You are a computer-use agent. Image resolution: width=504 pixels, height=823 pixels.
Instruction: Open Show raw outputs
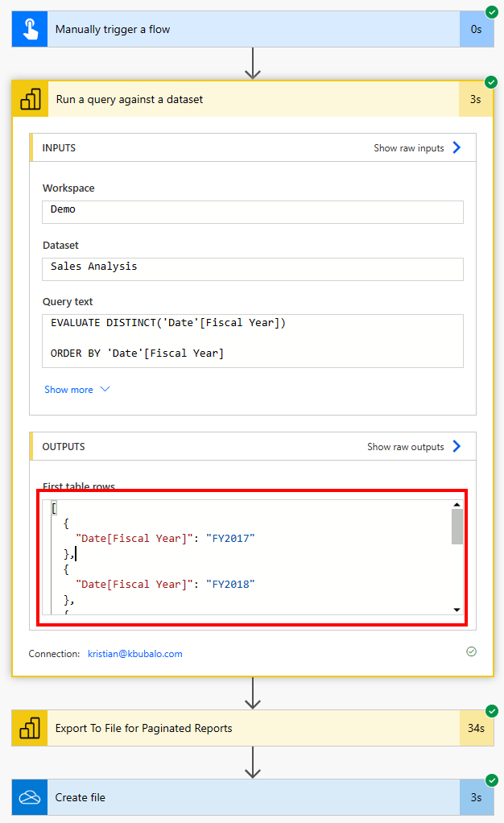(414, 447)
